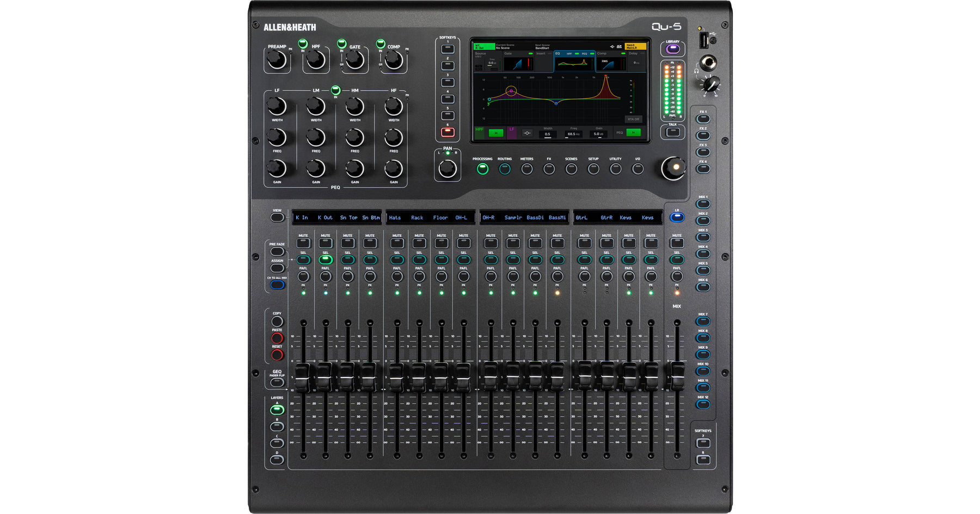
Task: Open the UTILITY screen
Action: tap(616, 169)
